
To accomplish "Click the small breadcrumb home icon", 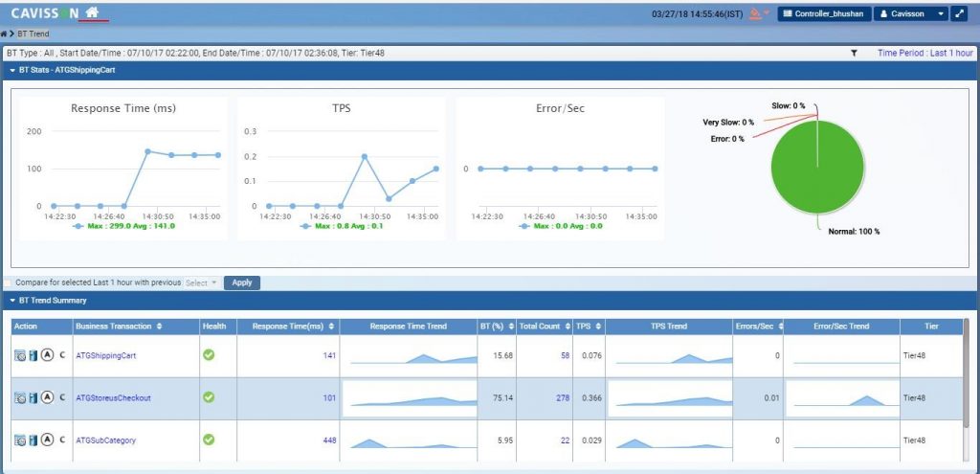I will [x=4, y=34].
